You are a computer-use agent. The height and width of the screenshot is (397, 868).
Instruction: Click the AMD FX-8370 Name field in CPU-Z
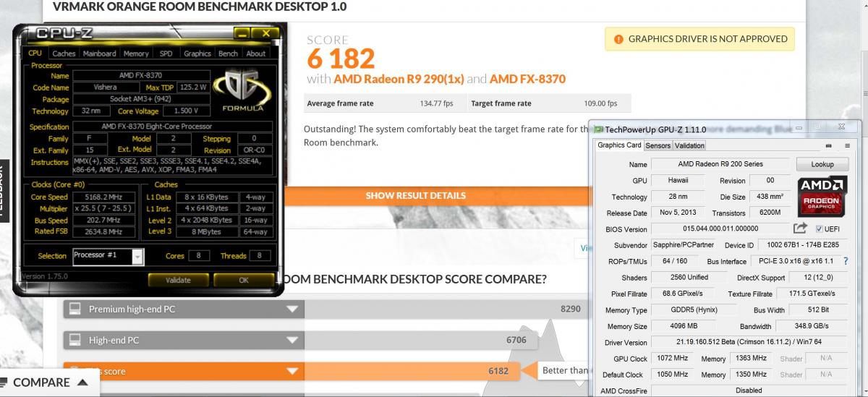pos(142,75)
